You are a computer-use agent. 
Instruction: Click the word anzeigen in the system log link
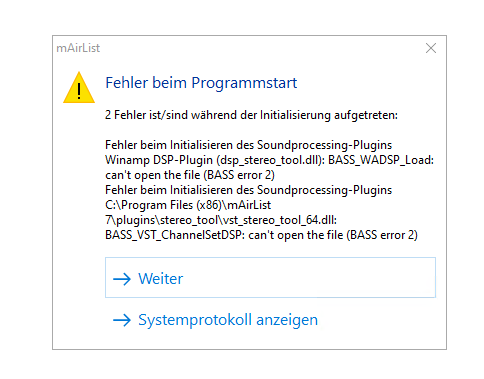point(287,320)
